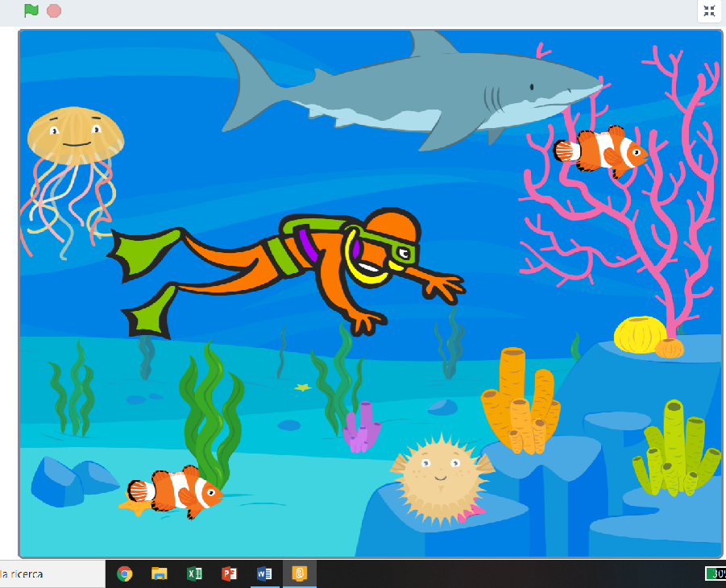Screen dimensions: 726x588
Task: Click the clownfish near the green seaweed
Action: coord(176,491)
